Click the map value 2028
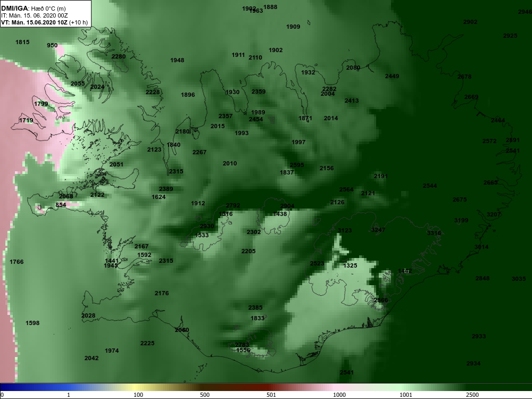Viewport: 532px width, 399px height. (88, 315)
